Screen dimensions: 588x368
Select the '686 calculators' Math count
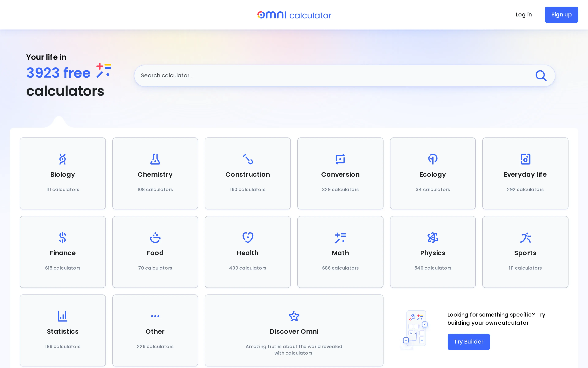(340, 268)
